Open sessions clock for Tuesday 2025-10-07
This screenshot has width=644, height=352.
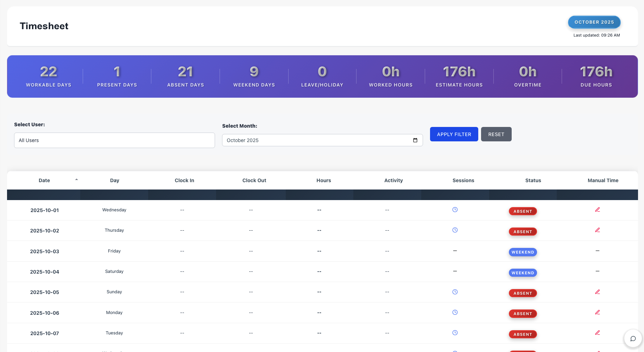tap(455, 333)
